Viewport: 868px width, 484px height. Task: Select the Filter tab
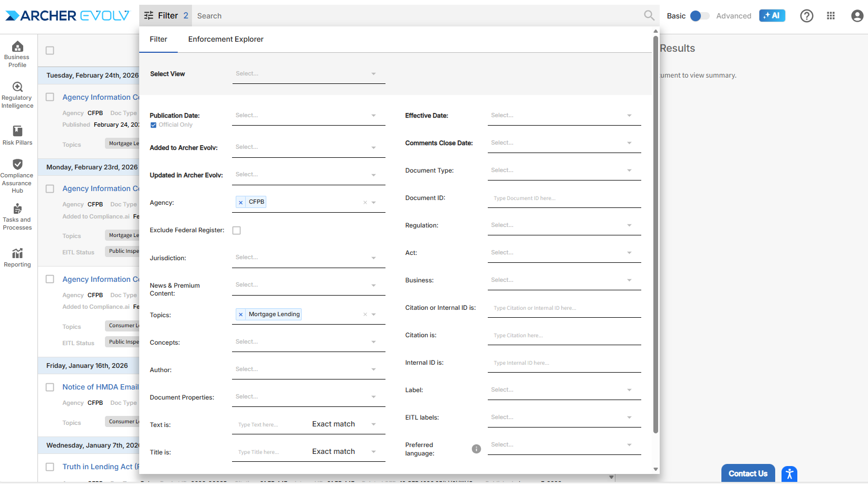click(158, 40)
